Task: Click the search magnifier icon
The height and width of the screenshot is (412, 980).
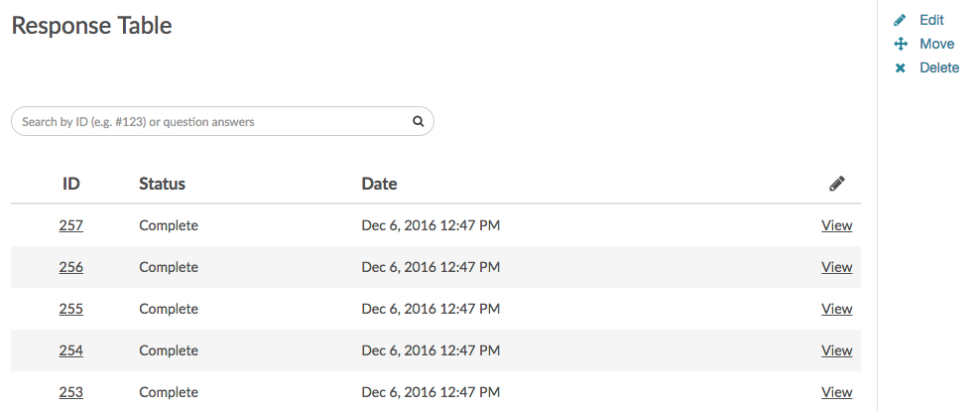Action: click(418, 122)
